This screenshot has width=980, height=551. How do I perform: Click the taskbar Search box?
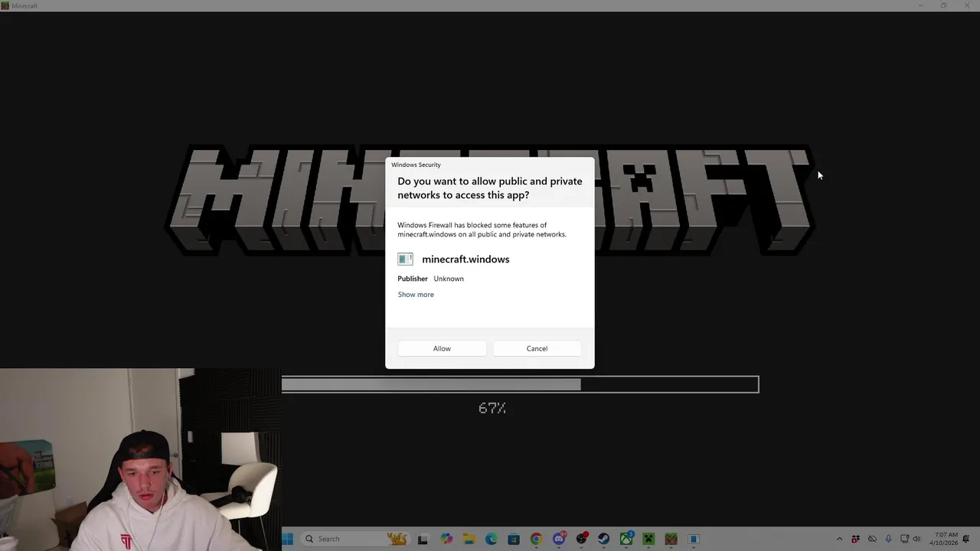(354, 539)
